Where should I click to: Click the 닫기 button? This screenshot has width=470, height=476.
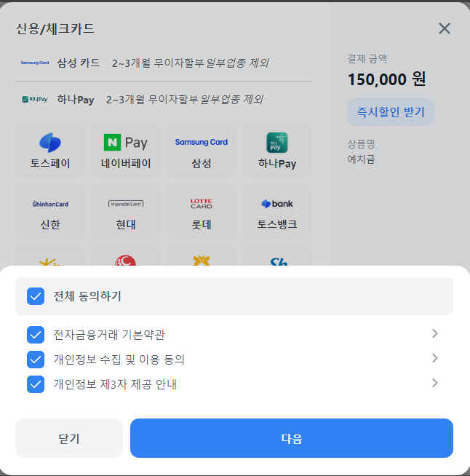(69, 438)
